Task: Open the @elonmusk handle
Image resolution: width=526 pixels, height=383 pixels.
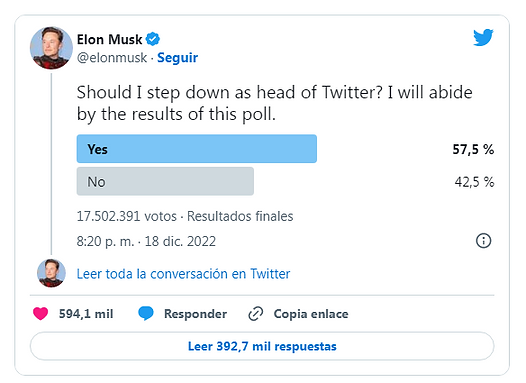Action: point(112,58)
